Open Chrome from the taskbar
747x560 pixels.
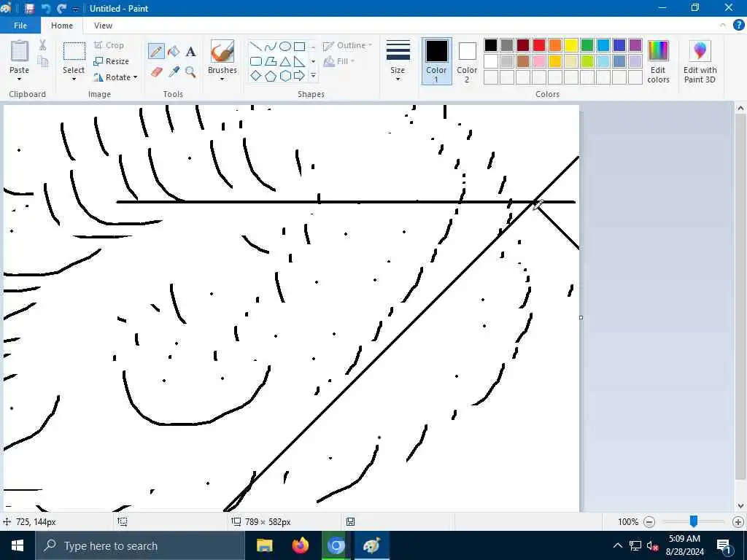pyautogui.click(x=336, y=545)
